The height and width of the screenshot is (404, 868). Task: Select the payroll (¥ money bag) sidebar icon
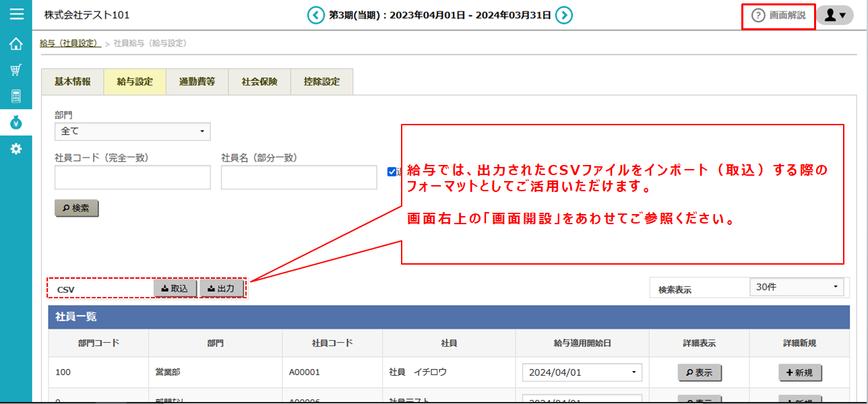pyautogui.click(x=17, y=123)
